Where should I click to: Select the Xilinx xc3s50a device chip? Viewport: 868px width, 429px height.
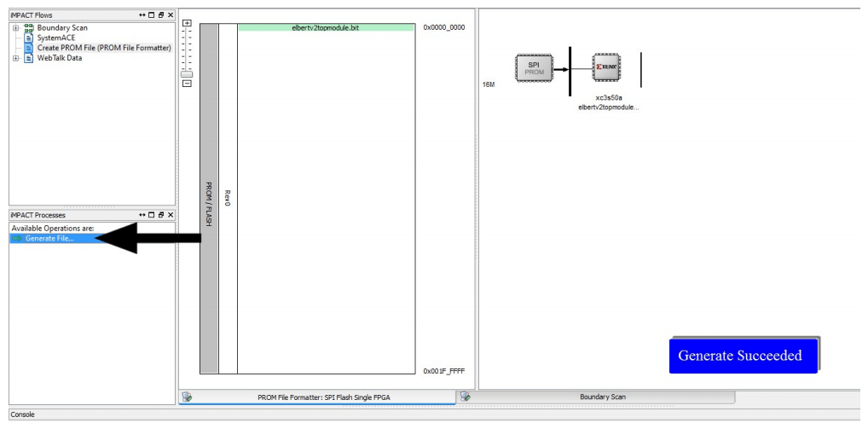click(x=606, y=67)
